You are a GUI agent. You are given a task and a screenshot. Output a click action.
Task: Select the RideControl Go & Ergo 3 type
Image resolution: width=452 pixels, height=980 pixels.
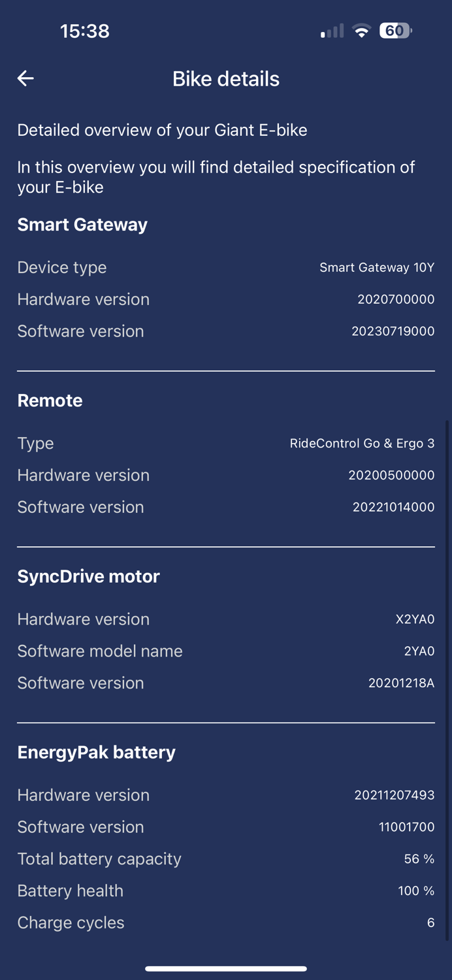click(x=362, y=443)
